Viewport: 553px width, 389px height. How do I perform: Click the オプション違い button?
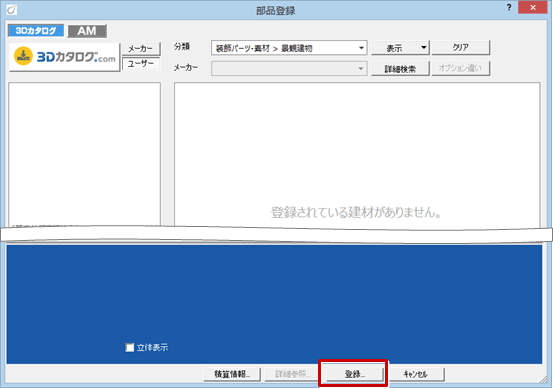pyautogui.click(x=461, y=68)
